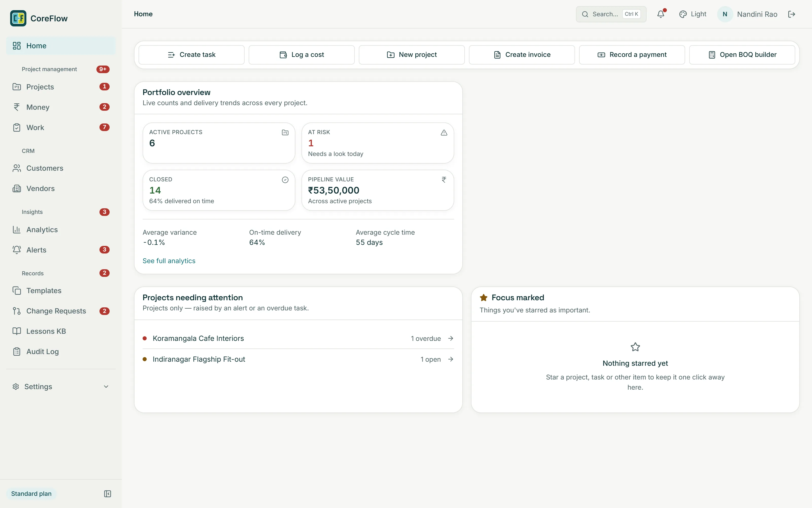The height and width of the screenshot is (508, 812).
Task: Click the Open BOQ builder button
Action: click(742, 55)
